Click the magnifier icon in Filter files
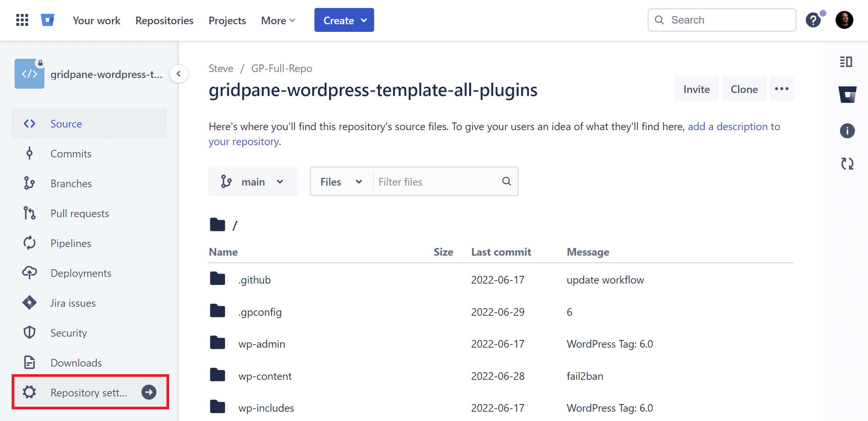Screen dimensions: 868x421 [506, 182]
